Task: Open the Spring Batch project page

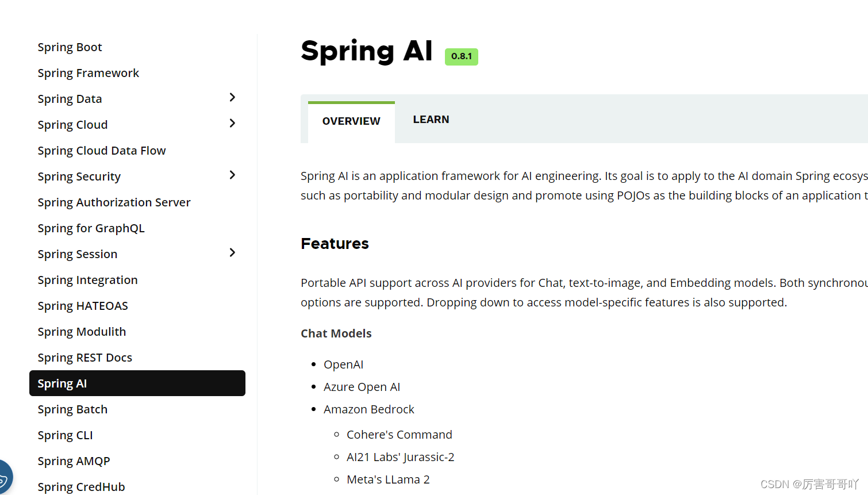Action: click(x=72, y=409)
